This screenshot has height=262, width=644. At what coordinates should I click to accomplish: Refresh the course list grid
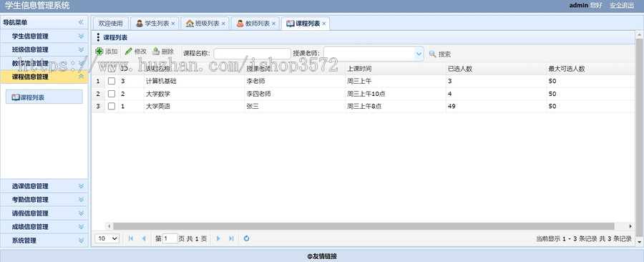point(246,238)
